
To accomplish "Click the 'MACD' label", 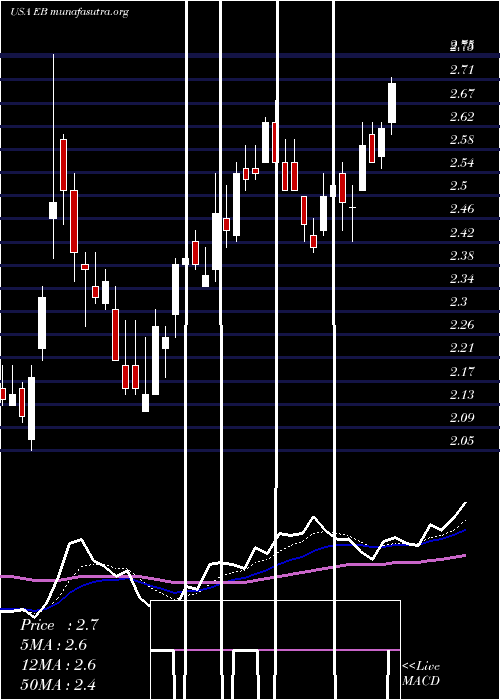I will pos(421,681).
